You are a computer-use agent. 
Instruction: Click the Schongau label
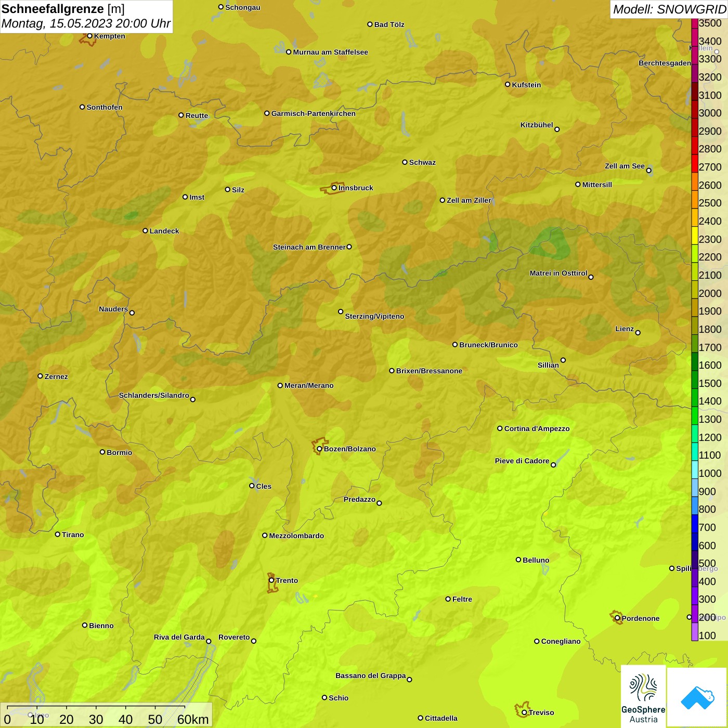pos(242,7)
